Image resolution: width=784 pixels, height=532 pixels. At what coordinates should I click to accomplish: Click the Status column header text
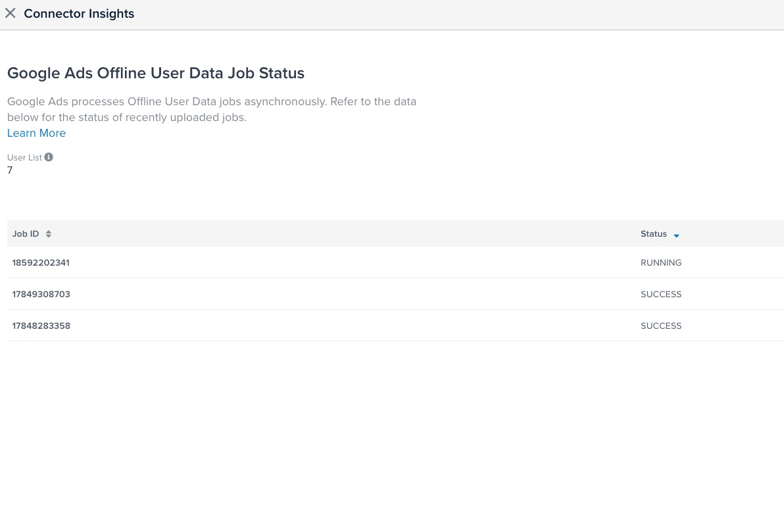click(653, 234)
